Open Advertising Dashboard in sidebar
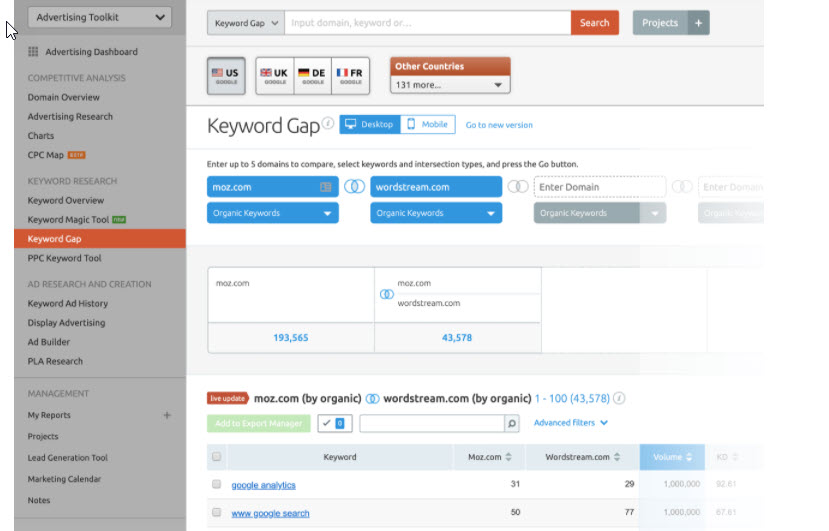829x531 pixels. click(91, 52)
